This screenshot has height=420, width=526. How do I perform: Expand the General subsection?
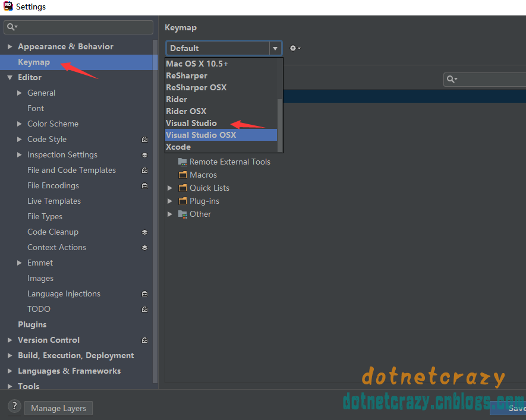pyautogui.click(x=20, y=93)
